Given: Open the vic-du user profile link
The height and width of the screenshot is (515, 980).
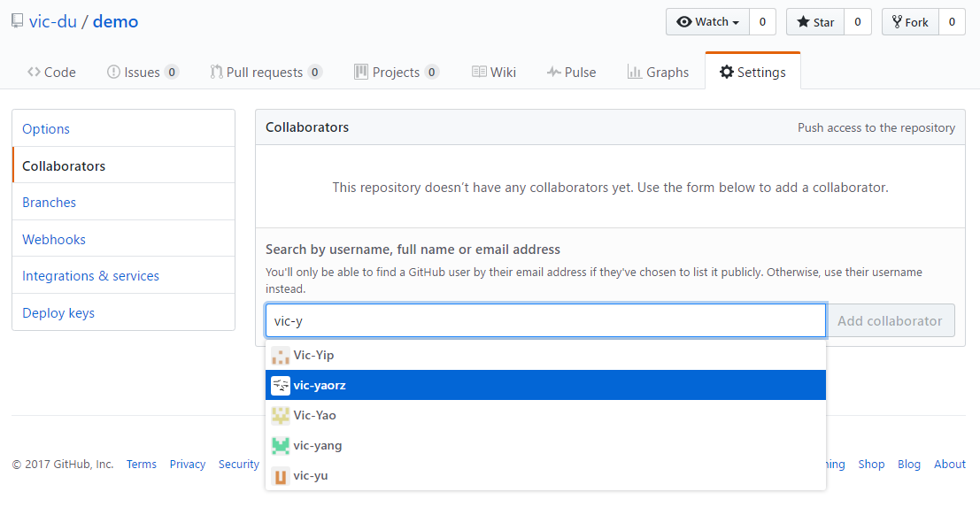Looking at the screenshot, I should pos(53,21).
